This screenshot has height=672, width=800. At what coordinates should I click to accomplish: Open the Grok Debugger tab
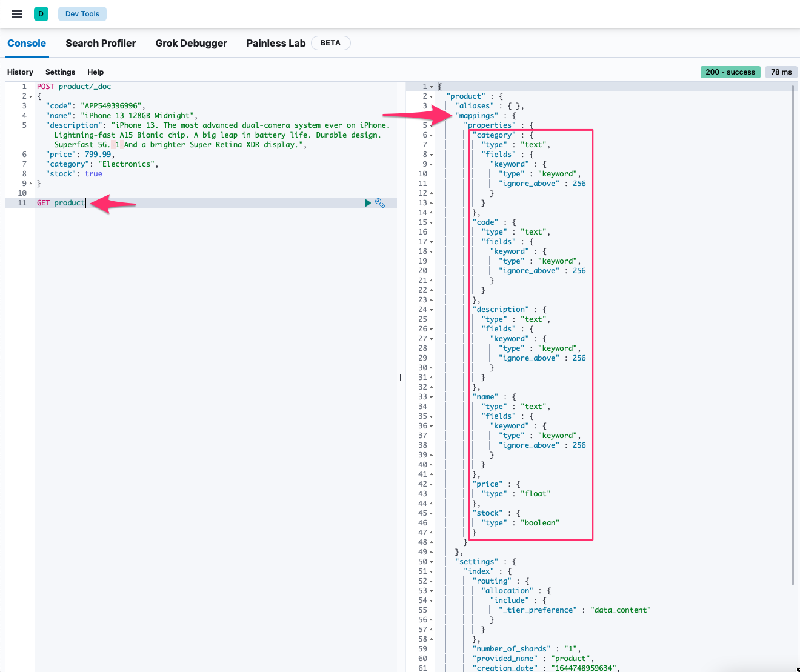(191, 43)
